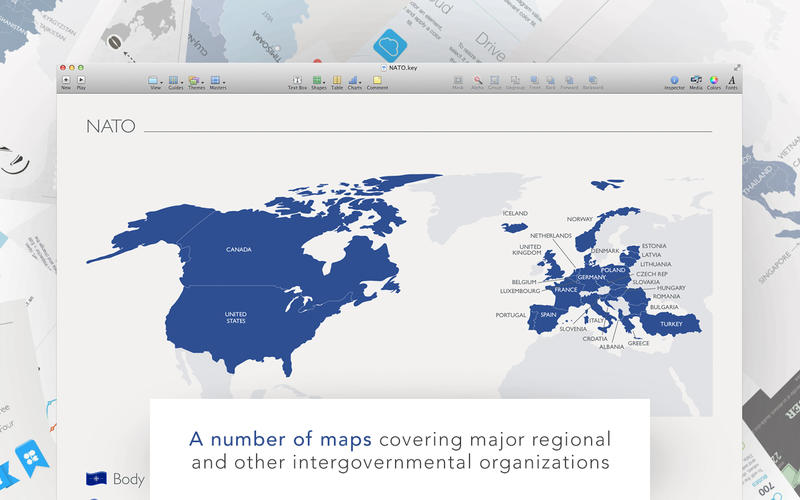The image size is (800, 500).
Task: Open the Shapes menu
Action: pos(318,79)
